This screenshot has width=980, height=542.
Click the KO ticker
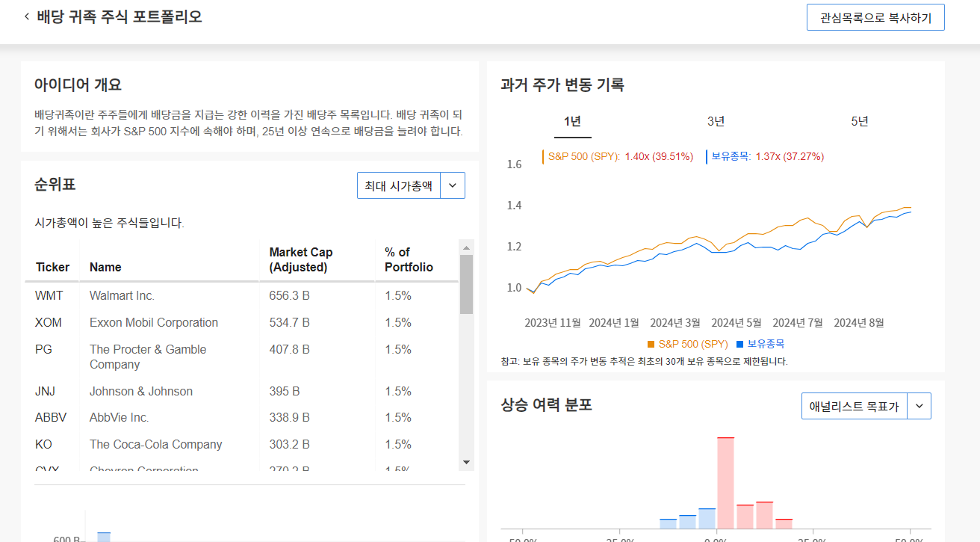point(43,445)
